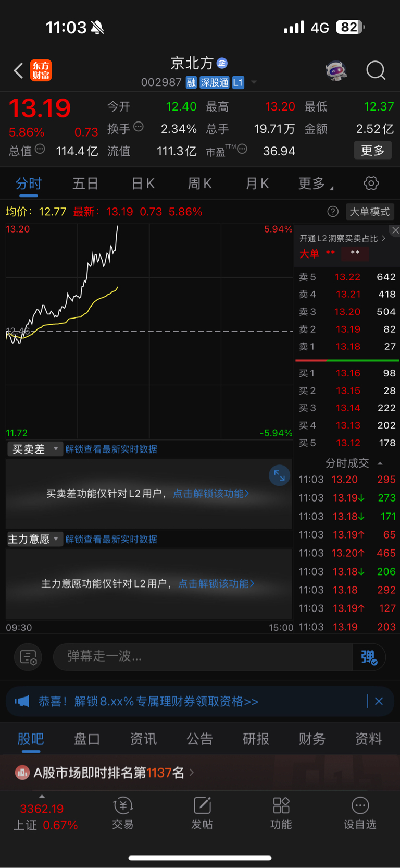400x868 pixels.
Task: Select the 卖3 13.20 order row
Action: 347,312
